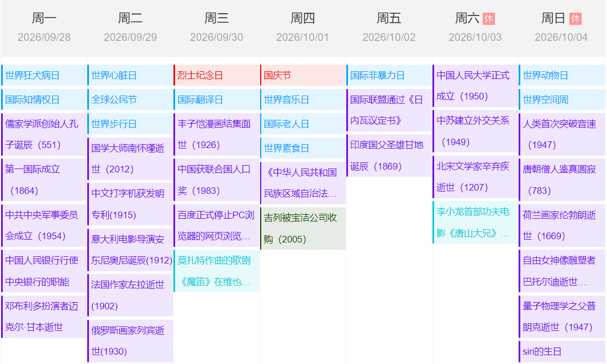Open the 世界心脏日 entry on Tuesday

click(130, 75)
